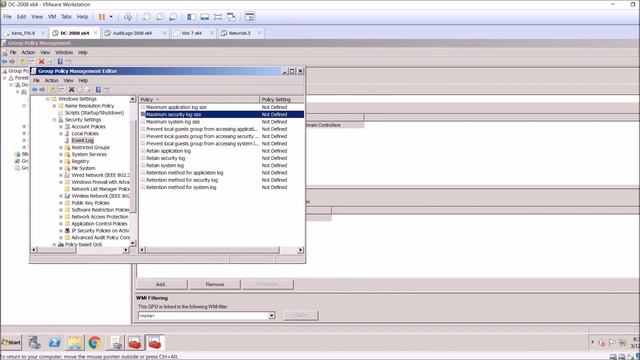This screenshot has height=360, width=640.
Task: Click the Help icon in Editor toolbar
Action: (98, 89)
